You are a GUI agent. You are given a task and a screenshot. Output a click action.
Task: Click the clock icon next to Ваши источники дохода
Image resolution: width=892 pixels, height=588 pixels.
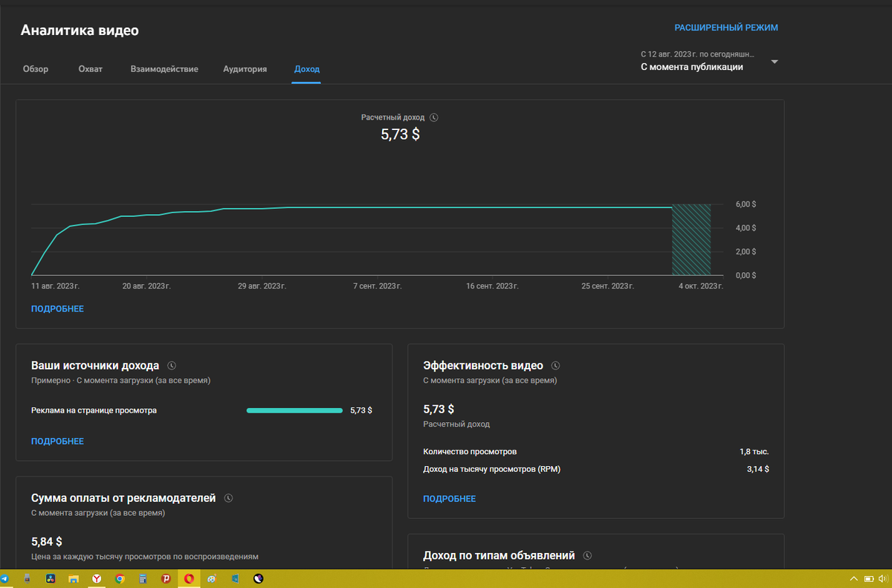click(x=172, y=366)
